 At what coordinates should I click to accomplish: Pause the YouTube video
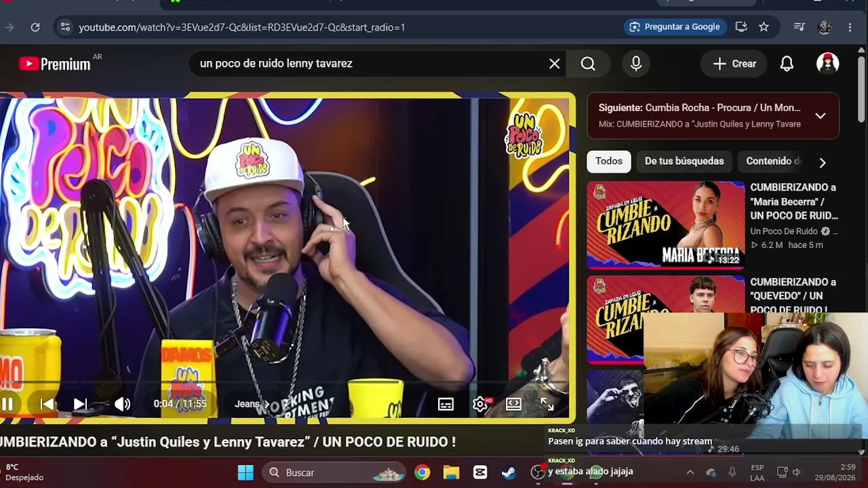point(7,405)
